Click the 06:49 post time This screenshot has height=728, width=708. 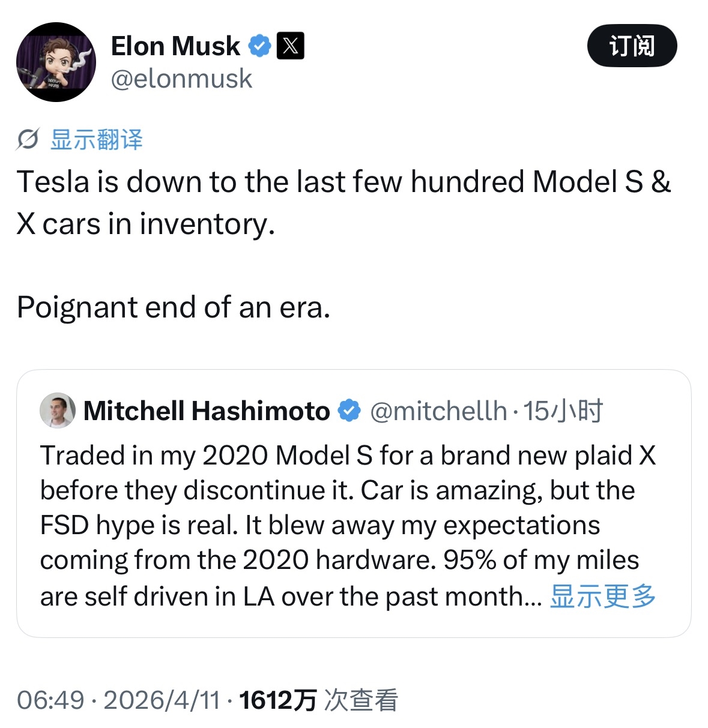point(50,700)
